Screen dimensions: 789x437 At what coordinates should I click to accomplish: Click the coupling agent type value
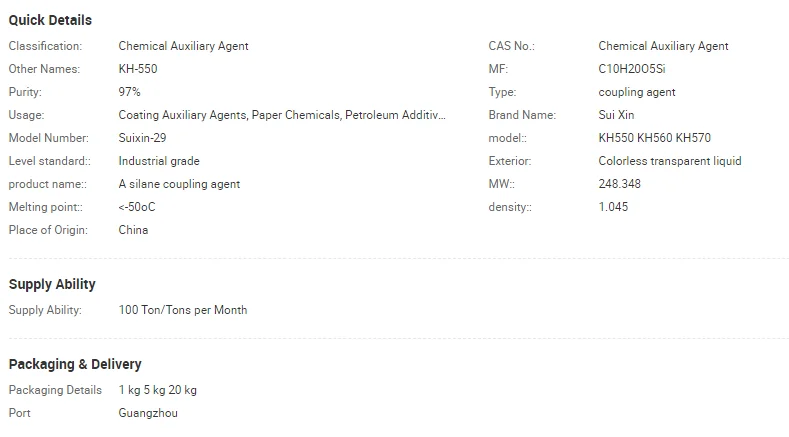pos(637,92)
